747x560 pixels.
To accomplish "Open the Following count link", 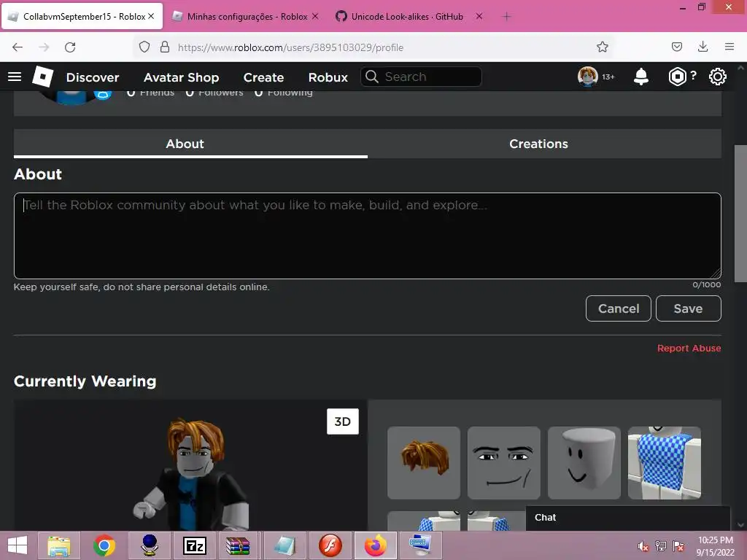I will tap(284, 93).
